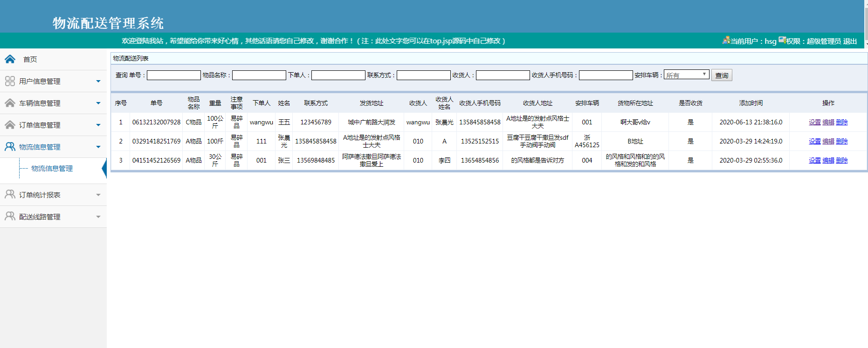The image size is (868, 348).
Task: Click the permission icon beside 权限
Action: (x=782, y=40)
